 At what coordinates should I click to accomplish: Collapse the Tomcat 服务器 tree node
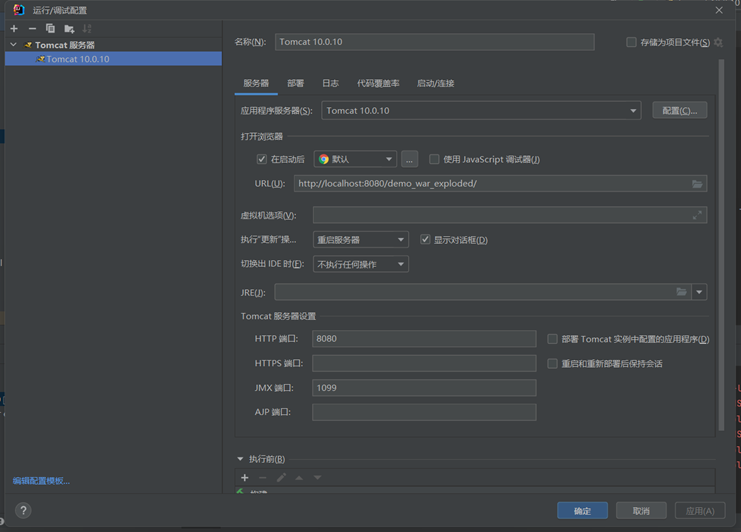tap(14, 45)
